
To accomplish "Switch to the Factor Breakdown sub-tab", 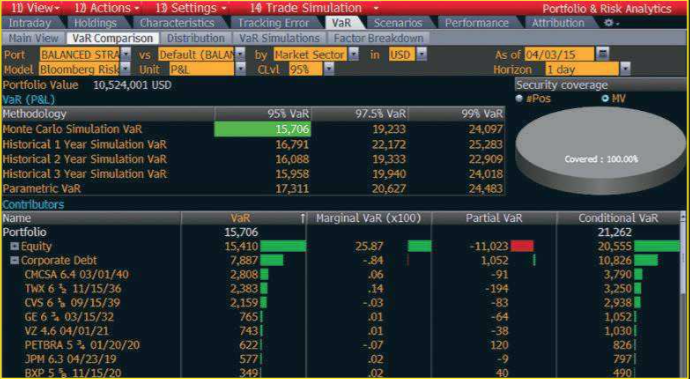I will tap(378, 38).
